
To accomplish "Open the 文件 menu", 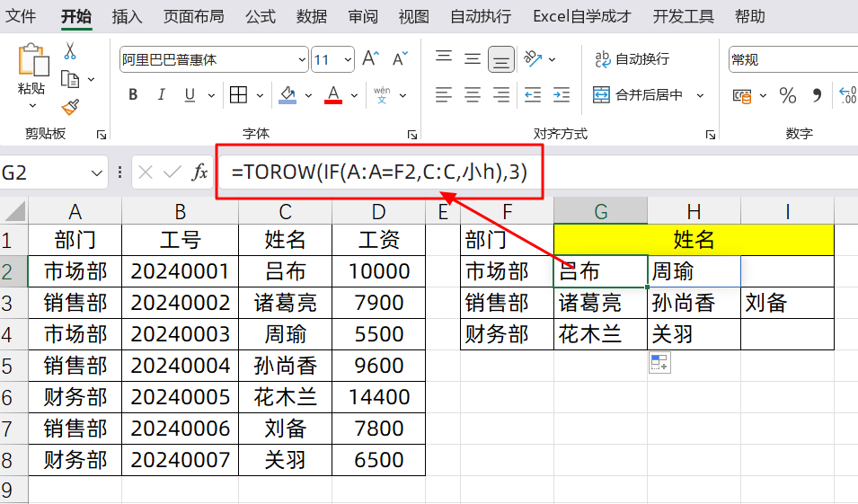I will tap(21, 16).
